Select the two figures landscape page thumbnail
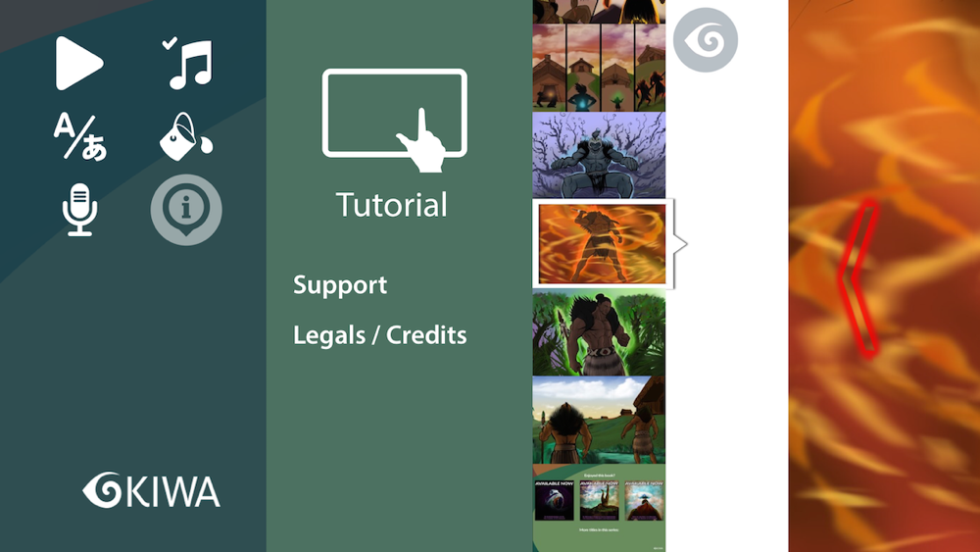Screen dimensions: 980x552 [x=599, y=420]
